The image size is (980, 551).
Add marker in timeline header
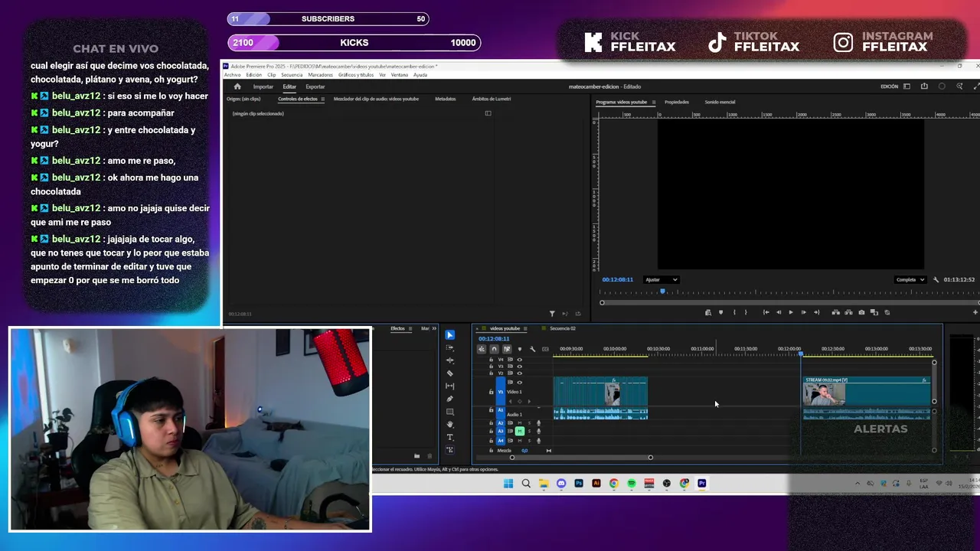coord(519,349)
